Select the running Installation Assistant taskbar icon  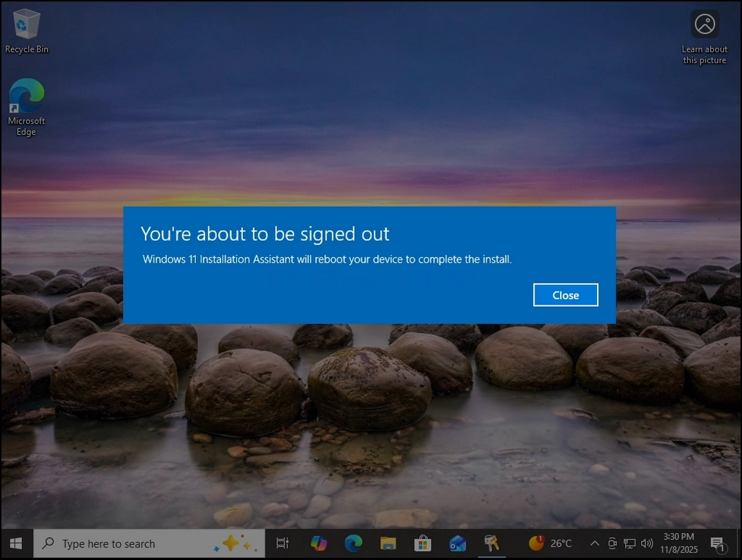492,543
